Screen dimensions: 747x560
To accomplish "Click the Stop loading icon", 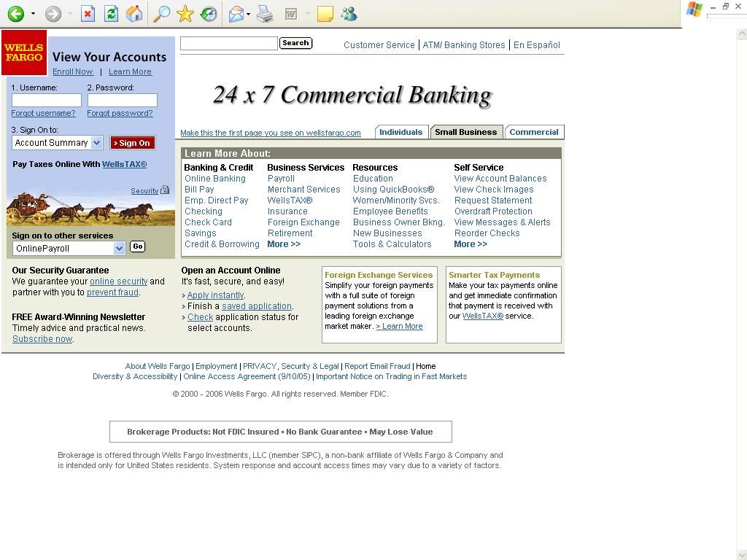I will pyautogui.click(x=88, y=14).
